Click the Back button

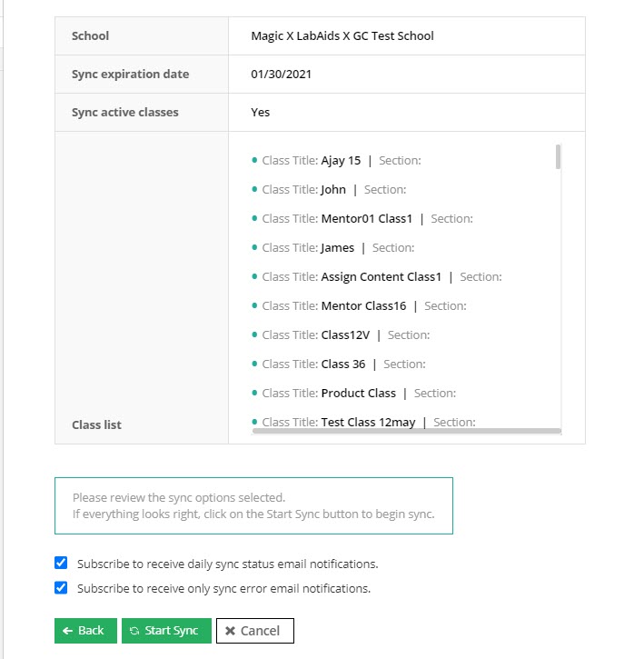tap(85, 631)
